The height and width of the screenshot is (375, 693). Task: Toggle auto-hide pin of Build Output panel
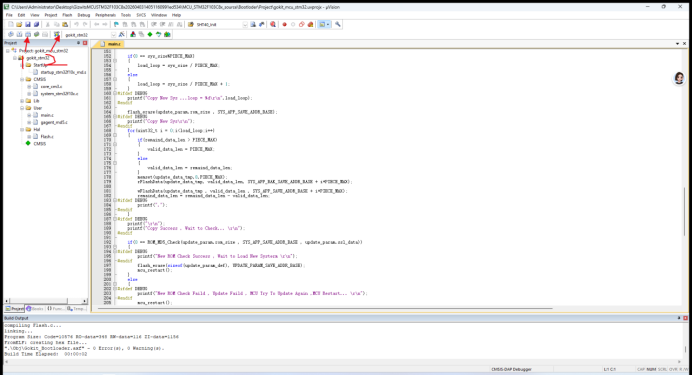pos(679,318)
